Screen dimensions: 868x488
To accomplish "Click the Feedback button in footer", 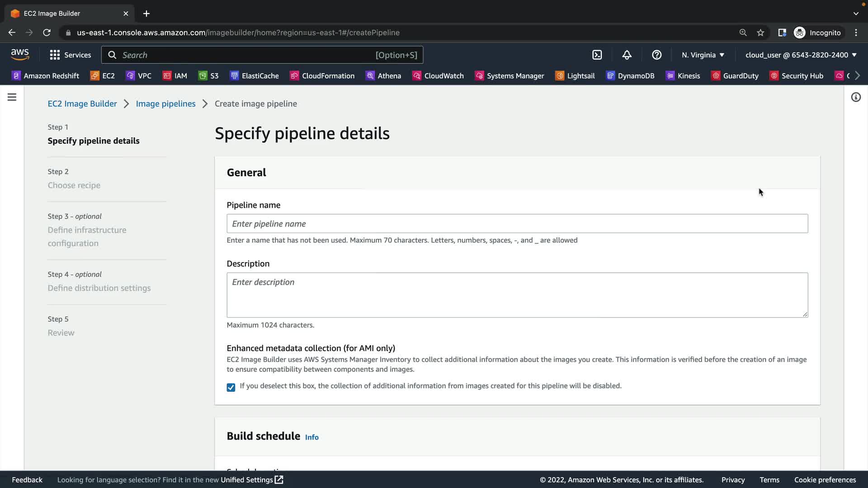I will (x=27, y=480).
